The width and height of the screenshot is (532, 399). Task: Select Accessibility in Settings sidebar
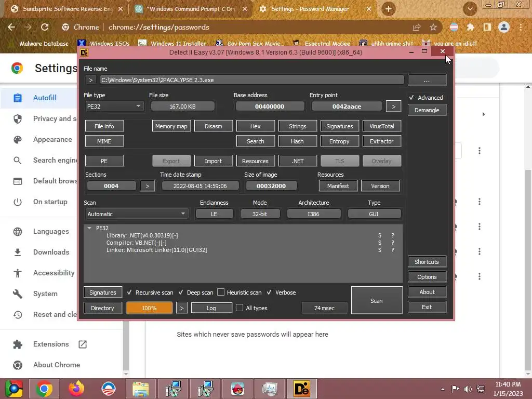[x=54, y=273]
